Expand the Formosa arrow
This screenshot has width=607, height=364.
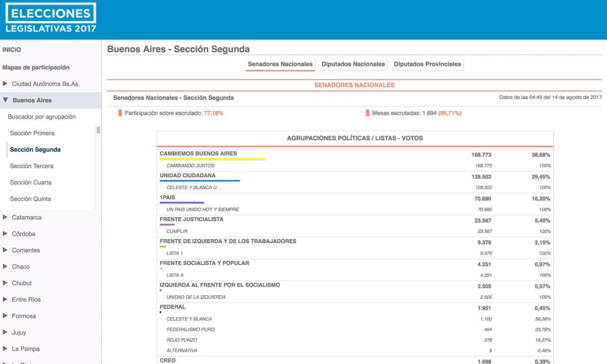[5, 316]
